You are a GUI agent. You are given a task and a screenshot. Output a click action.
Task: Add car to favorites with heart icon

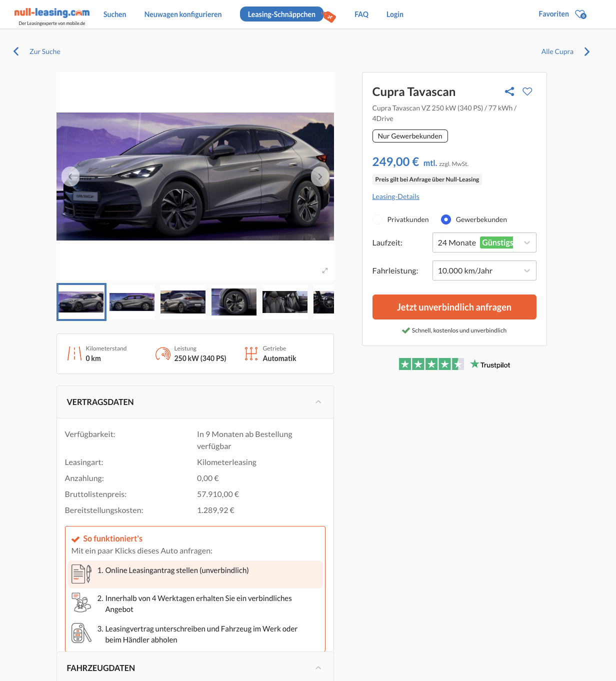click(x=527, y=91)
